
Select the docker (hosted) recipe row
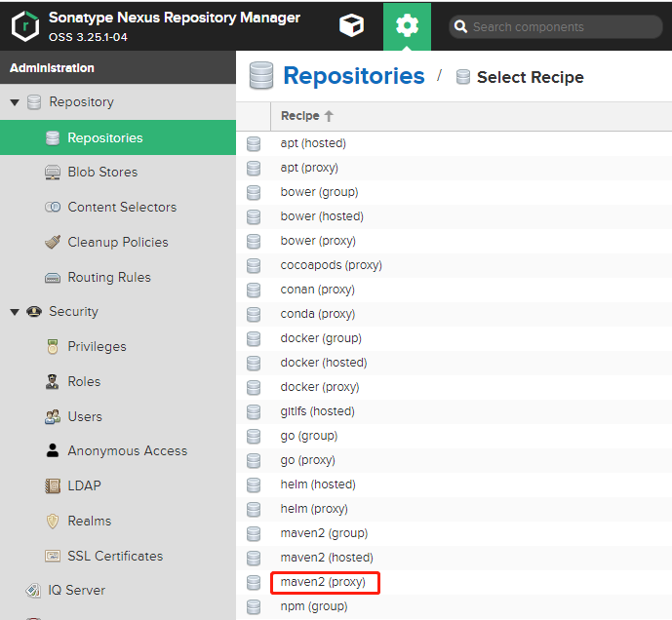[323, 363]
